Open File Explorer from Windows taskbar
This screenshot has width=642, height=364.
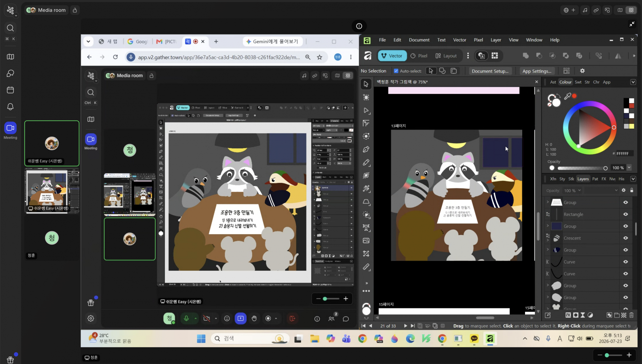314,339
